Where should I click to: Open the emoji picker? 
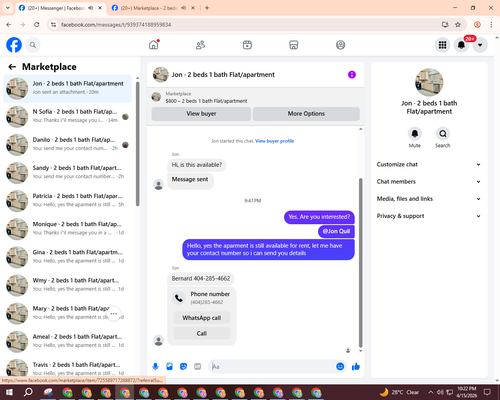pos(340,367)
